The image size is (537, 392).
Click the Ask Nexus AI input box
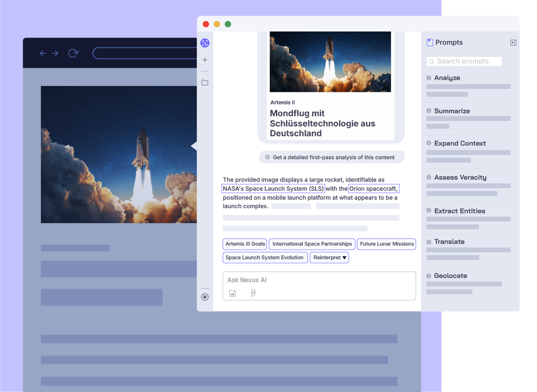pyautogui.click(x=319, y=280)
